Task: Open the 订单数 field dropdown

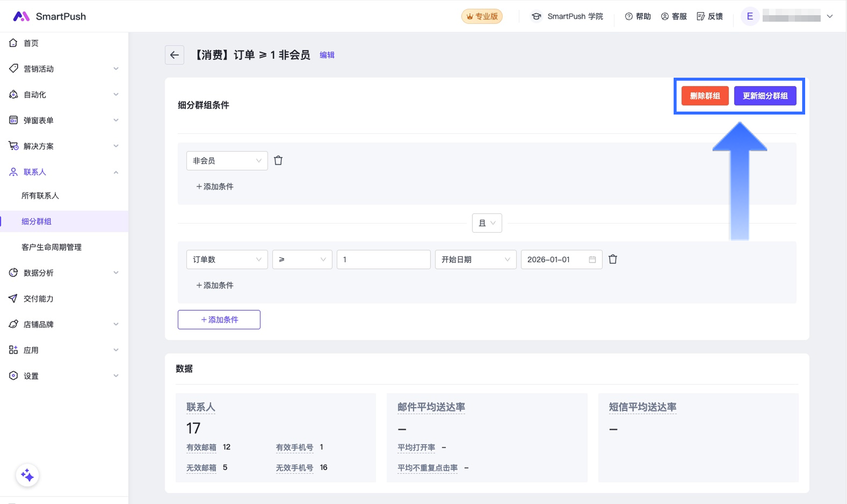Action: point(227,259)
